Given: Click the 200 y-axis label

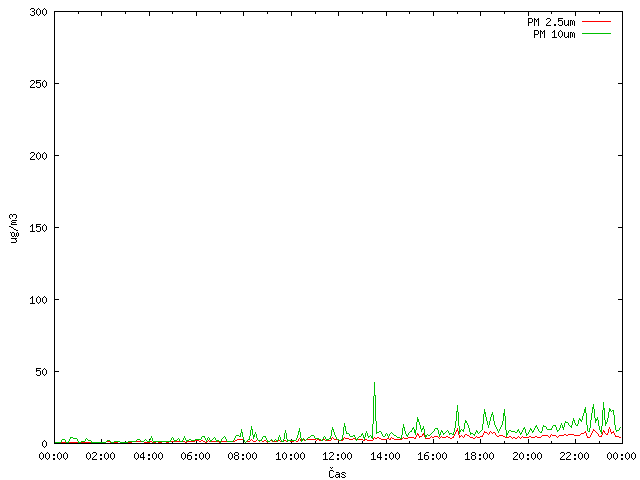Looking at the screenshot, I should [38, 156].
